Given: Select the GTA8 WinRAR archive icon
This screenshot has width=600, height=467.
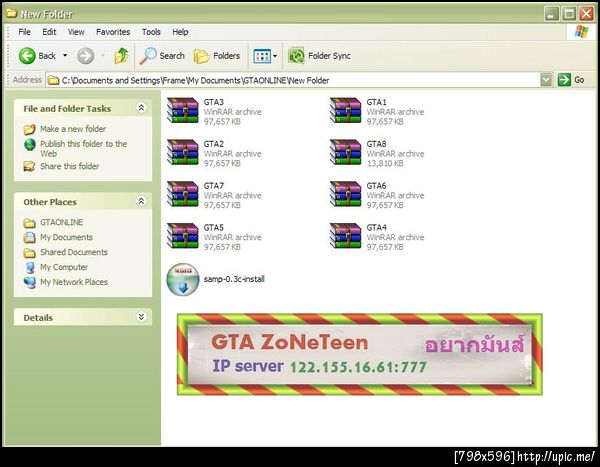Looking at the screenshot, I should (x=346, y=152).
